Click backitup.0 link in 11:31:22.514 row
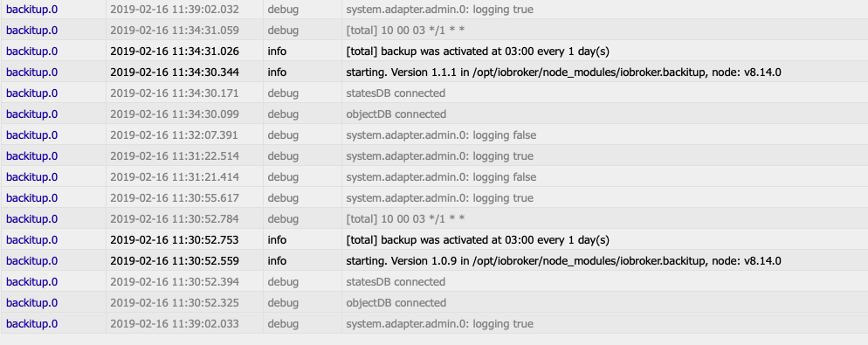Screen dimensions: 868x345 [x=31, y=156]
